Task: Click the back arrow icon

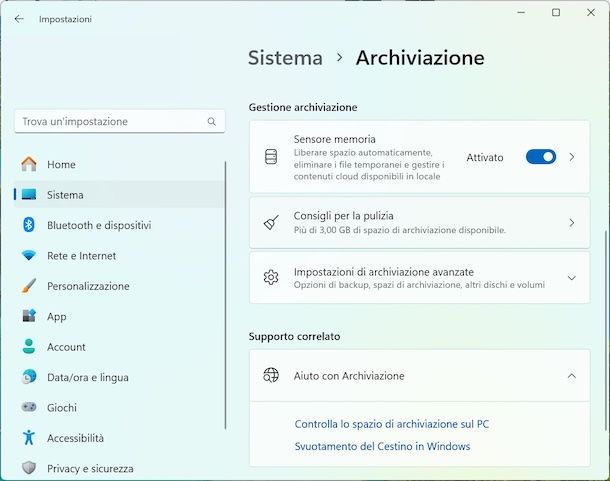Action: point(19,18)
